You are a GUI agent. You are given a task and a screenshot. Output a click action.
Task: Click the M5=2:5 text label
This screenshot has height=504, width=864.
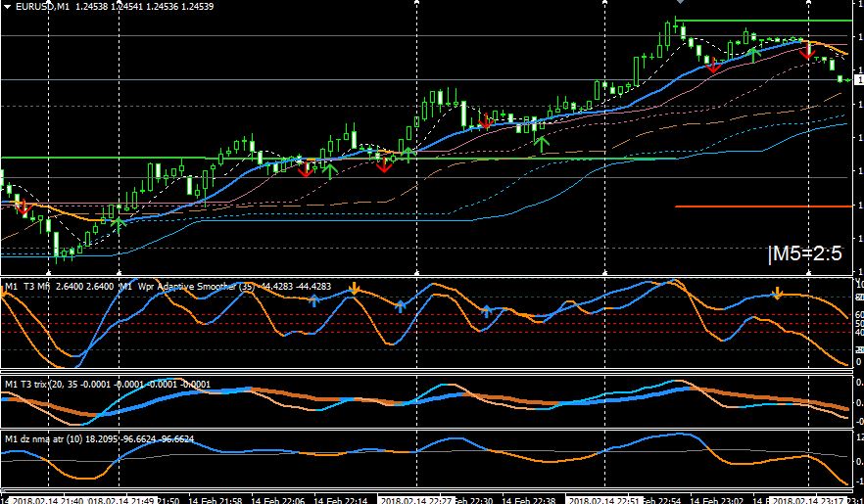coord(805,254)
